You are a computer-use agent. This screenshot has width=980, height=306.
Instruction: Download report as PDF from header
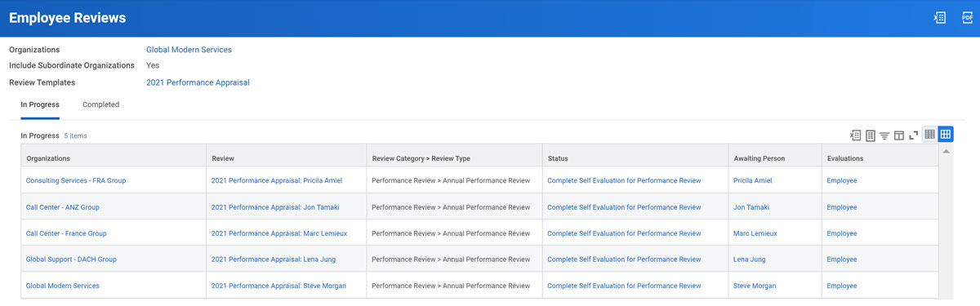(x=967, y=17)
